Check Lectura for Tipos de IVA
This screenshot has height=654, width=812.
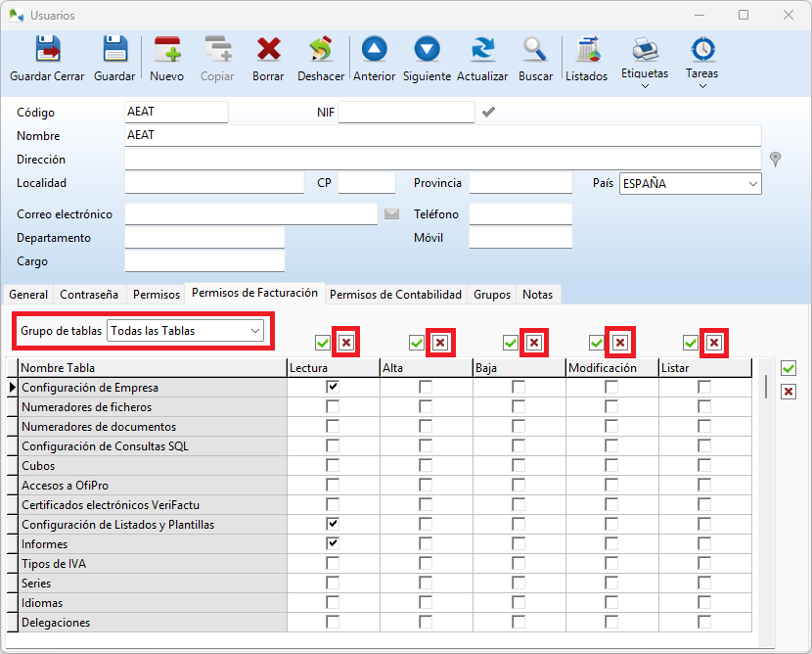[333, 564]
